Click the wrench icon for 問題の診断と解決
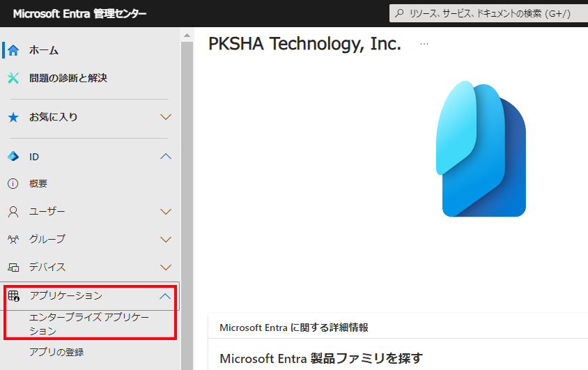Screen dimensions: 588x370 13,78
